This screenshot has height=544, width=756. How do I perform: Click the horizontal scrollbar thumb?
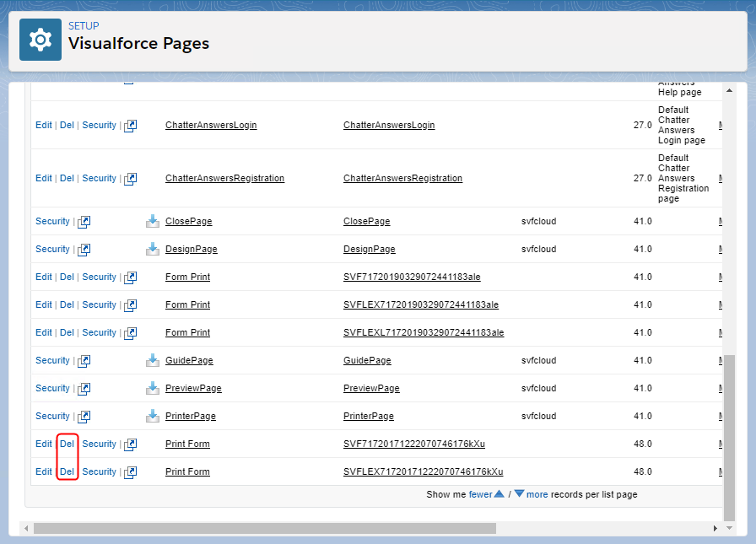coord(265,529)
